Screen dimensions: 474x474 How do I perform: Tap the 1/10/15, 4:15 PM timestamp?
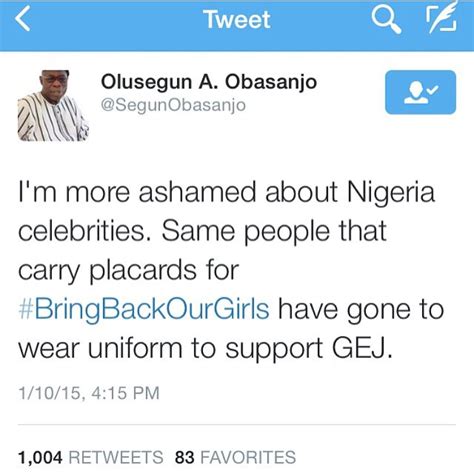(x=89, y=393)
